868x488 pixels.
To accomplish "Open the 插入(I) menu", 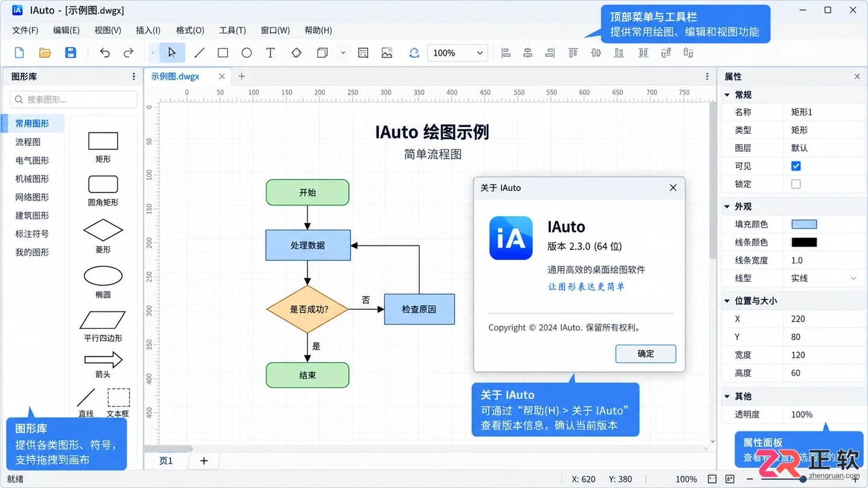I will point(148,30).
